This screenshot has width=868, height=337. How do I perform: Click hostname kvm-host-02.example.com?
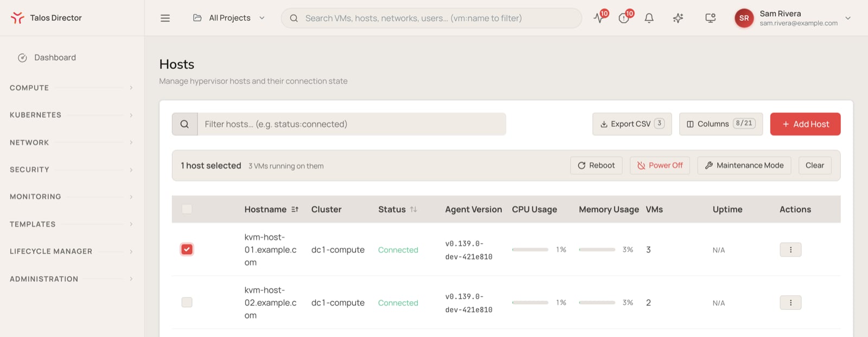click(271, 303)
